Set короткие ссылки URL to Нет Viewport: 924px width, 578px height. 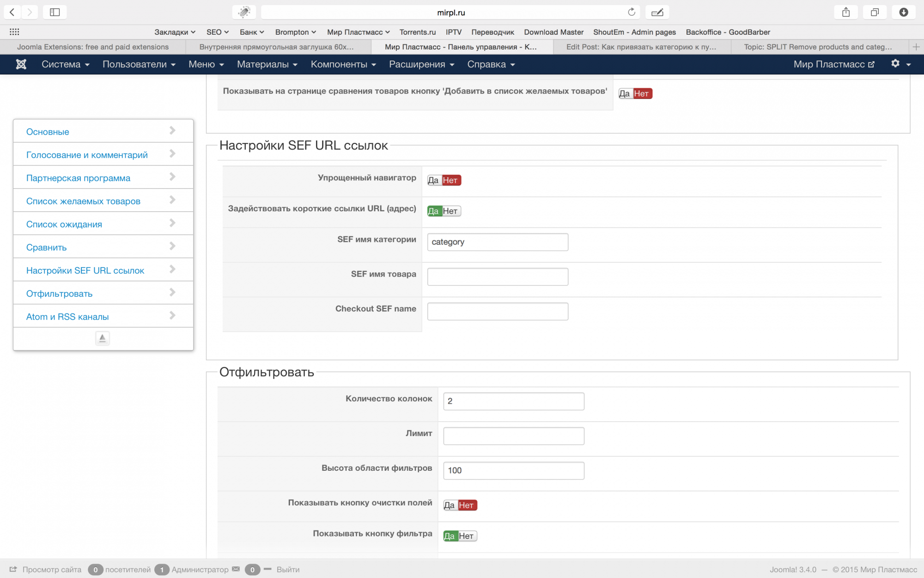point(450,211)
